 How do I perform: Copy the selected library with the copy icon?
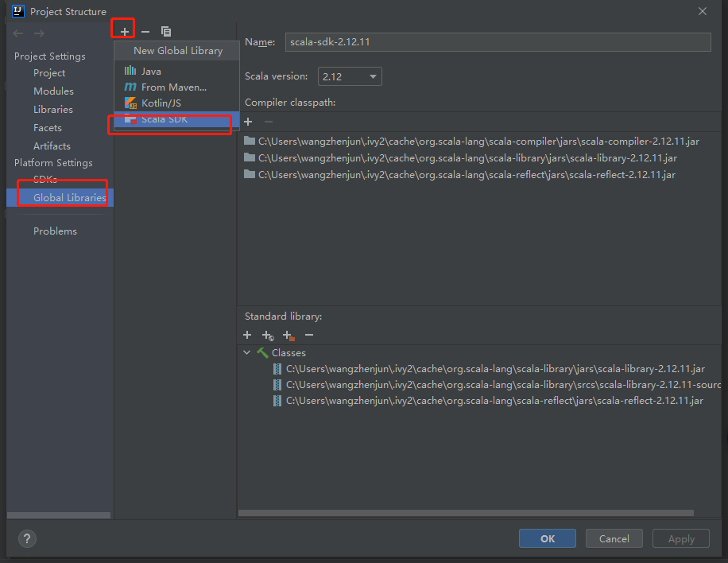(166, 32)
